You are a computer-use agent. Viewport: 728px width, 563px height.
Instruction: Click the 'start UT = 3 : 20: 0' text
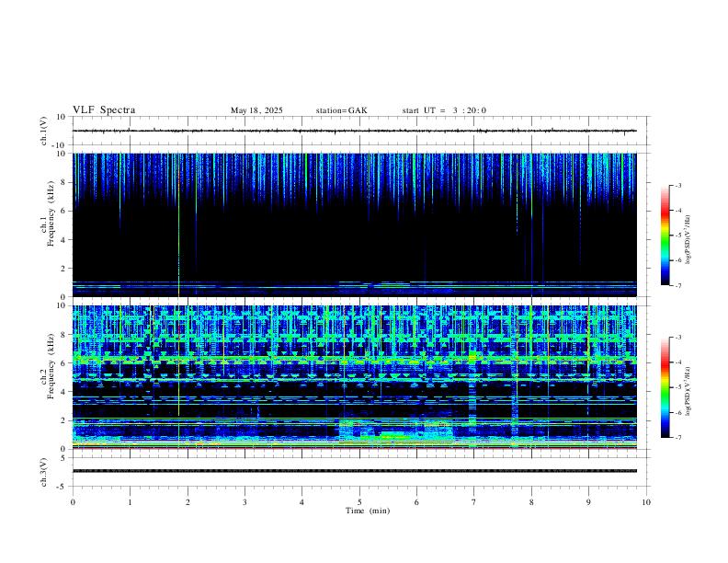pyautogui.click(x=444, y=110)
